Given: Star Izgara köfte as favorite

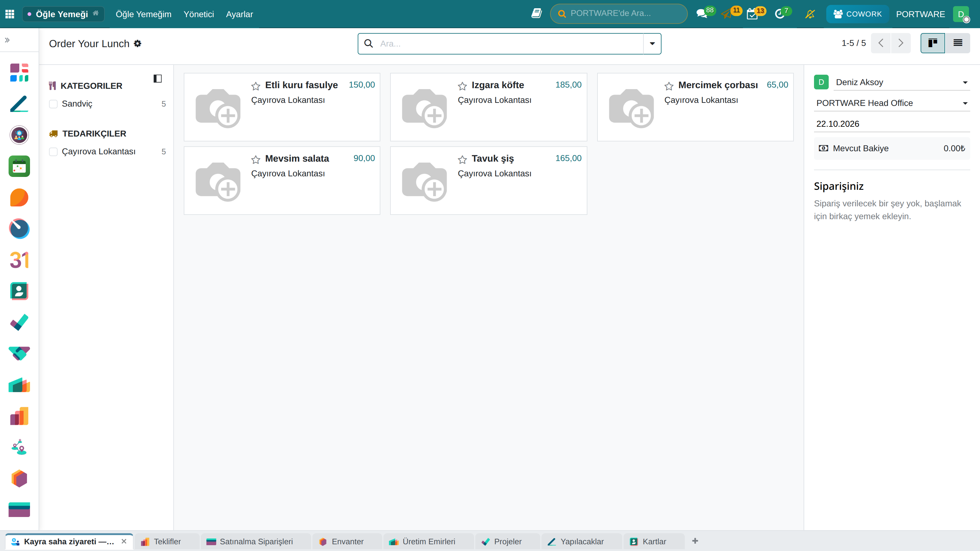Looking at the screenshot, I should point(462,86).
